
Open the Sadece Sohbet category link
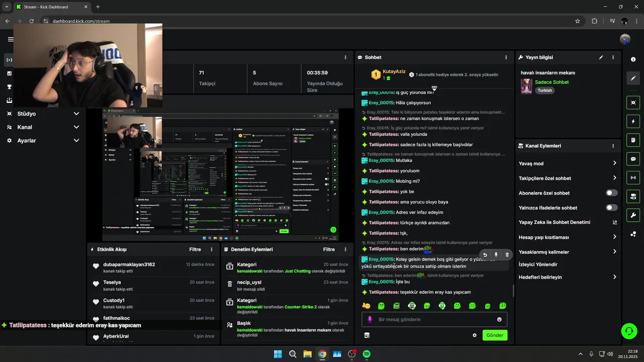pyautogui.click(x=552, y=82)
